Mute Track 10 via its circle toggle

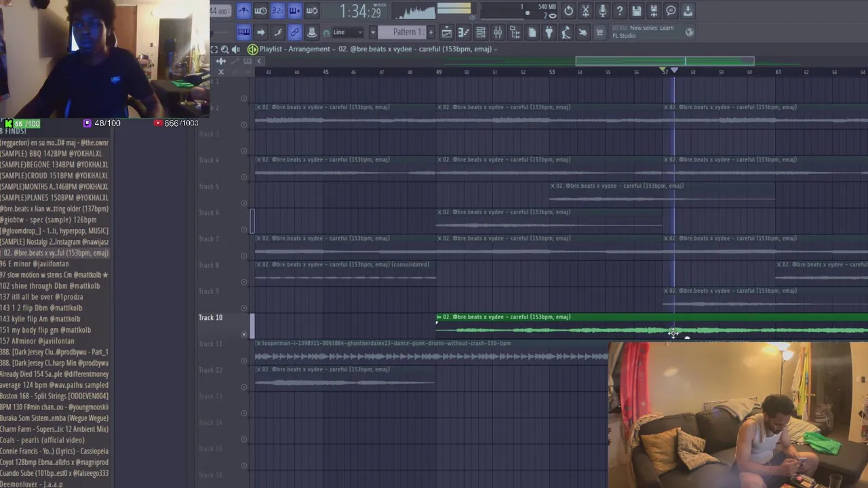pyautogui.click(x=244, y=335)
